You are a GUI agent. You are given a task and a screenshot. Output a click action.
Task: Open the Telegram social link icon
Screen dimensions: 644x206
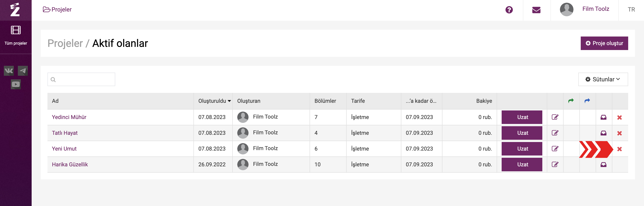coord(23,71)
